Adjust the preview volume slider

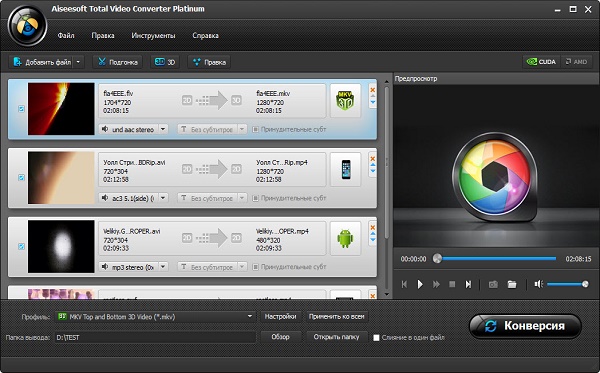567,284
